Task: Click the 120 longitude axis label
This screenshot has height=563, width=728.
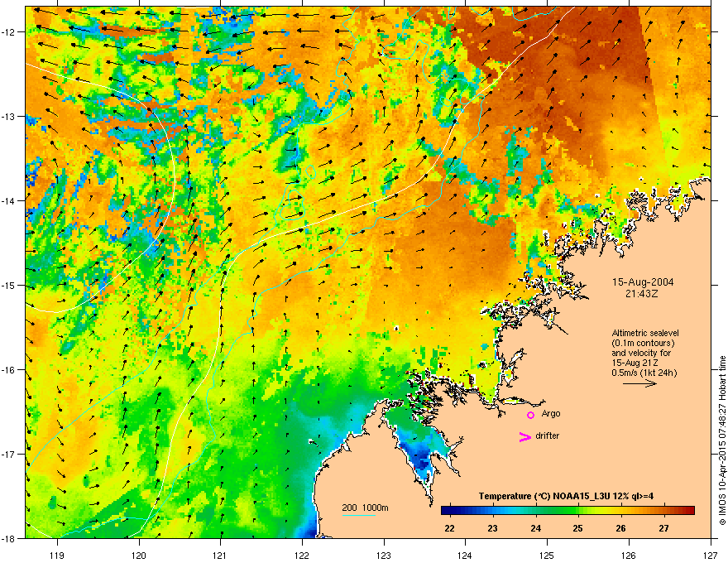Action: click(x=139, y=555)
